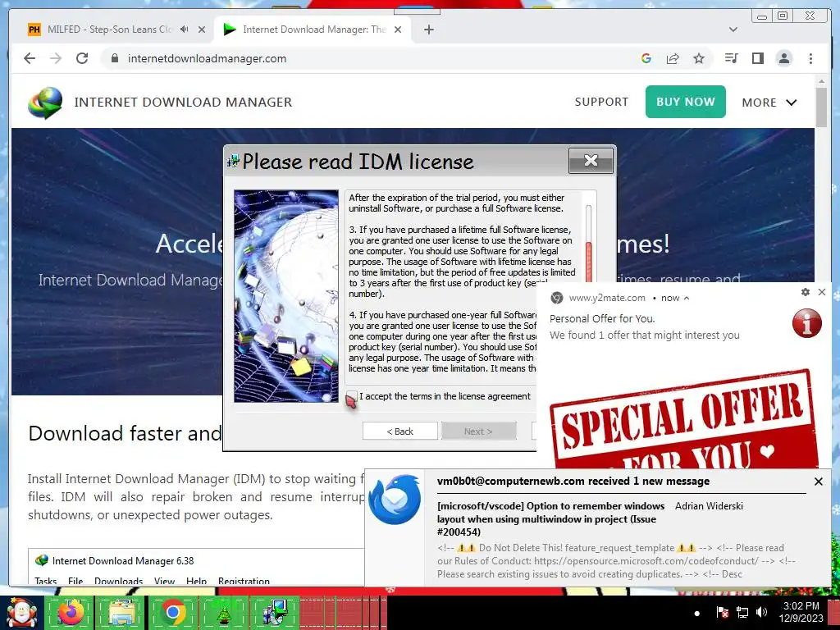
Task: Bookmark this page with the star
Action: [699, 58]
